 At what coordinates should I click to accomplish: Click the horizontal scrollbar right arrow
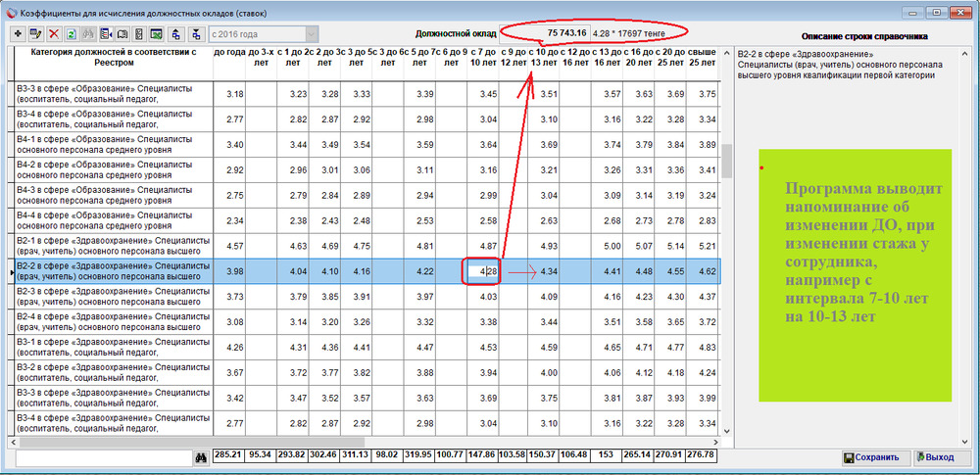pos(715,442)
